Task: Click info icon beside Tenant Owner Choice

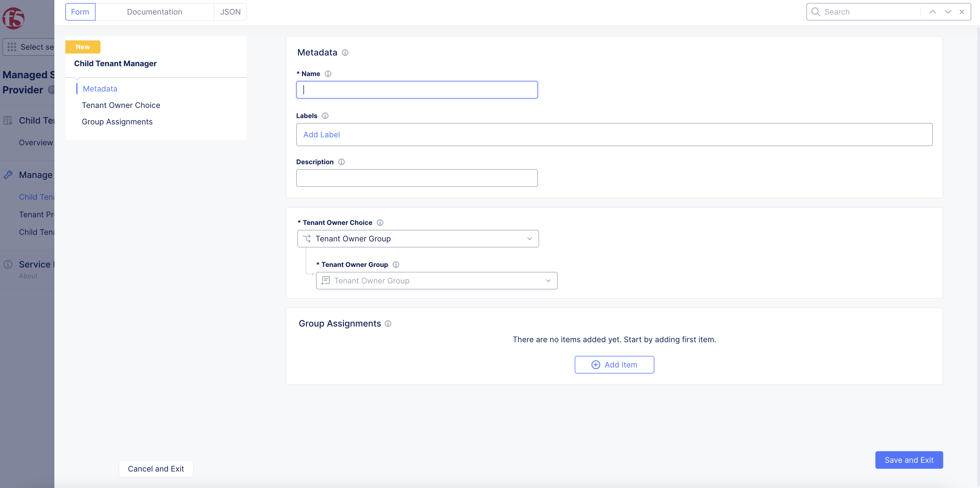Action: (380, 222)
